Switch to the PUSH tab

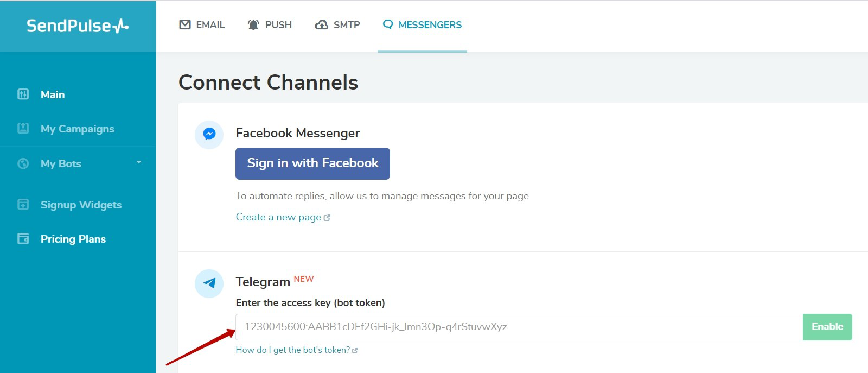pyautogui.click(x=270, y=25)
